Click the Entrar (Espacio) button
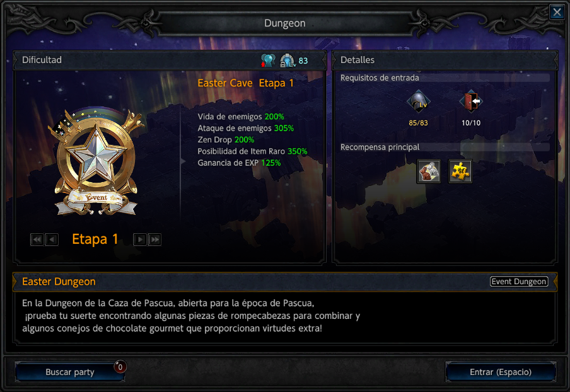The image size is (570, 392). point(501,372)
